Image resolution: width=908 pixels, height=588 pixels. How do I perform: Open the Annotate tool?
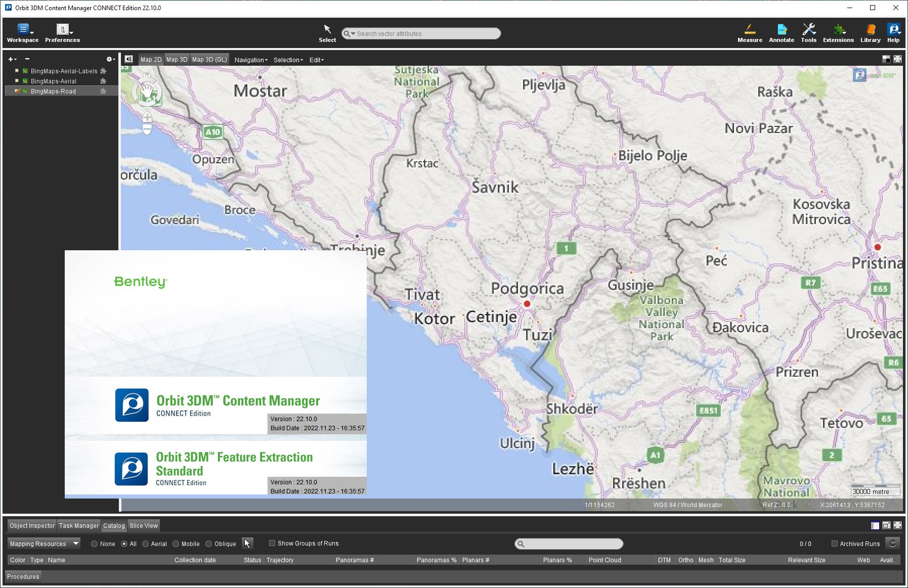tap(782, 33)
